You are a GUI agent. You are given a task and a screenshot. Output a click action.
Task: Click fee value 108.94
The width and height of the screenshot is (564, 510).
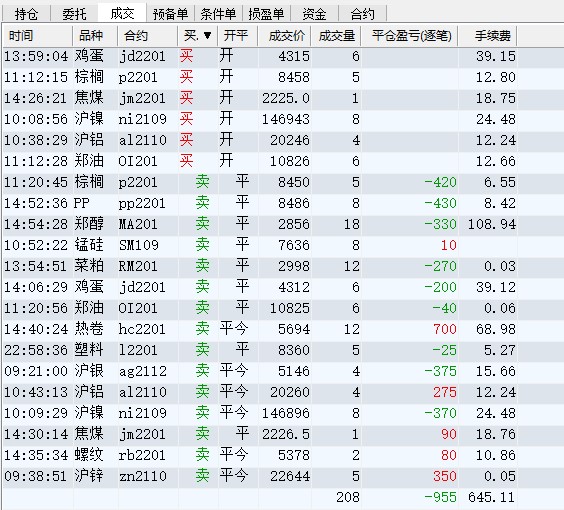(x=492, y=224)
